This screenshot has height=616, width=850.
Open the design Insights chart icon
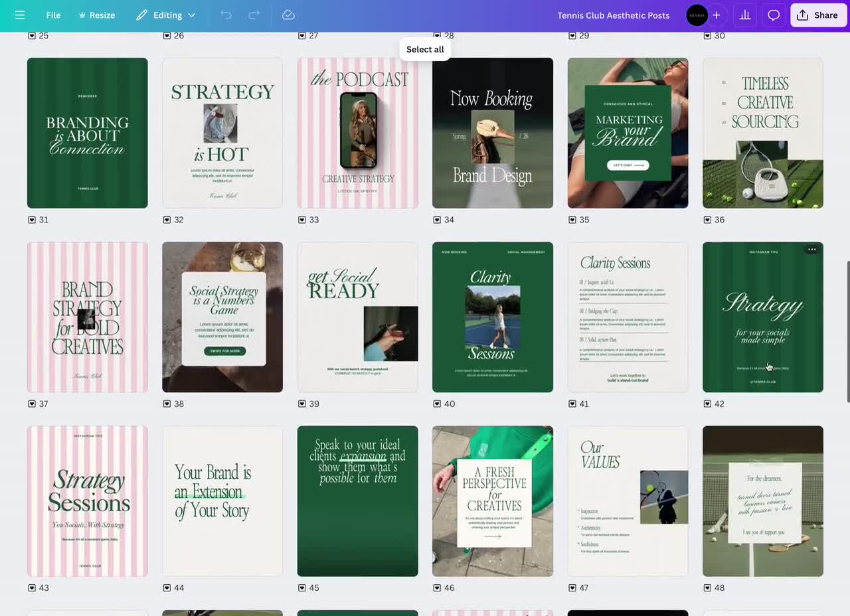(x=744, y=15)
